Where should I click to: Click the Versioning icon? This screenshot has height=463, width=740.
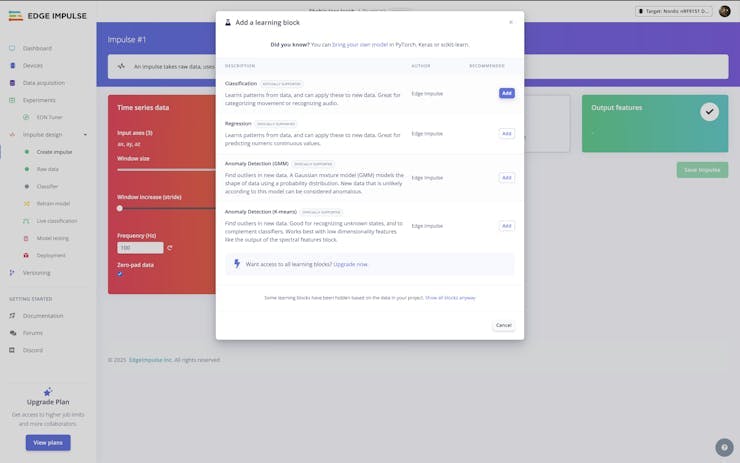[12, 273]
